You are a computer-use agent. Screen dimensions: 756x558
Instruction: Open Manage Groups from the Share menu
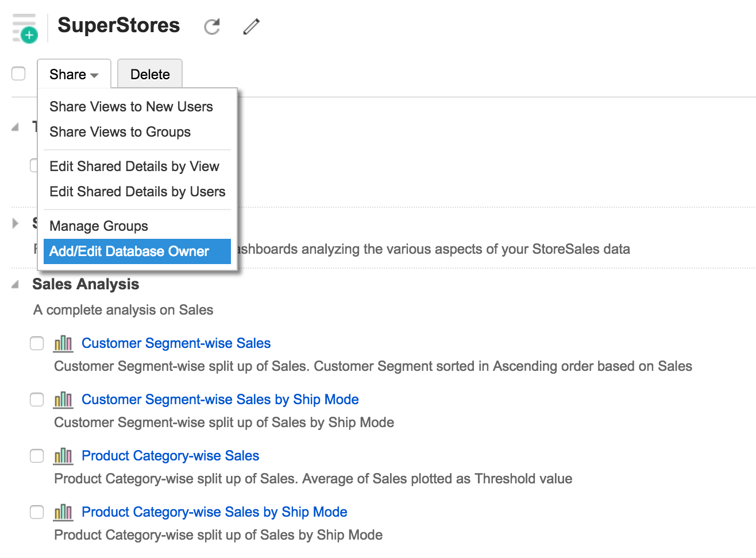coord(99,226)
